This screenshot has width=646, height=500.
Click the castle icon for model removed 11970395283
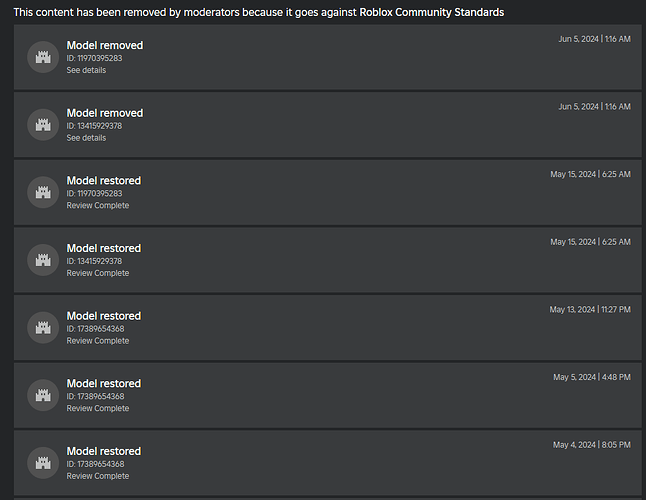[43, 57]
